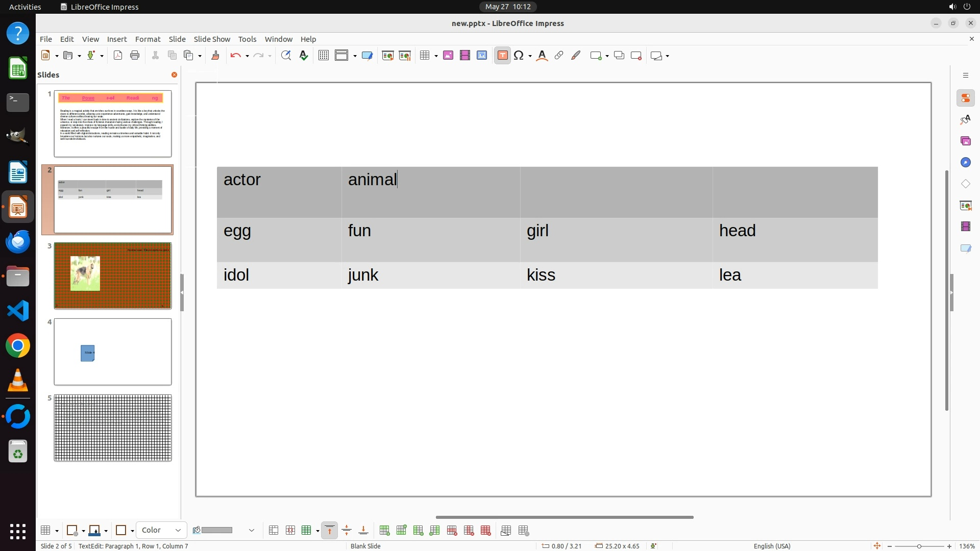Toggle the Display Grid button
980x551 pixels.
pos(324,56)
